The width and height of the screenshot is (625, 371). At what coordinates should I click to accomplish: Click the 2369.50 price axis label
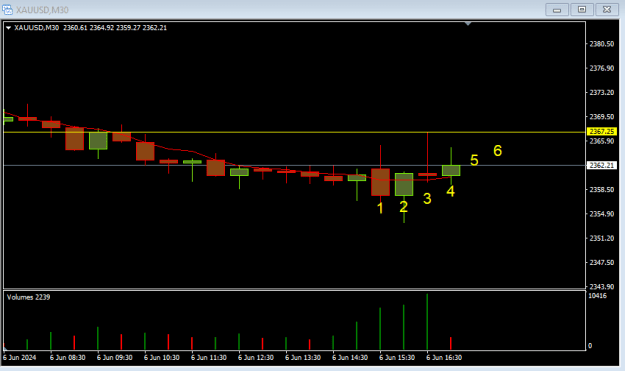(x=601, y=117)
